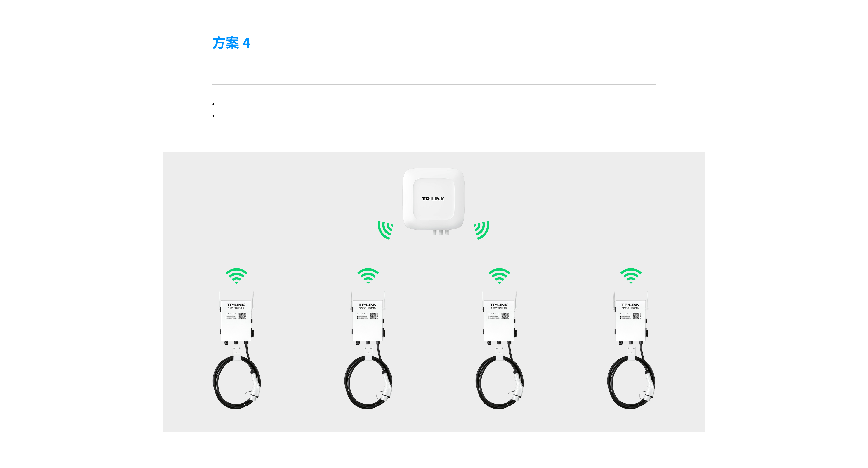Click the TP-LINK logo on the access point
The width and height of the screenshot is (868, 468).
(x=433, y=199)
